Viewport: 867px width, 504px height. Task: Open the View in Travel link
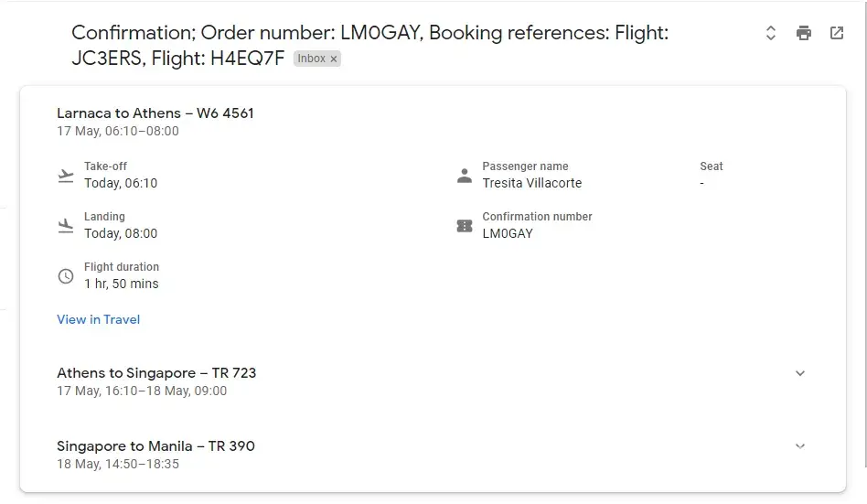pos(99,319)
